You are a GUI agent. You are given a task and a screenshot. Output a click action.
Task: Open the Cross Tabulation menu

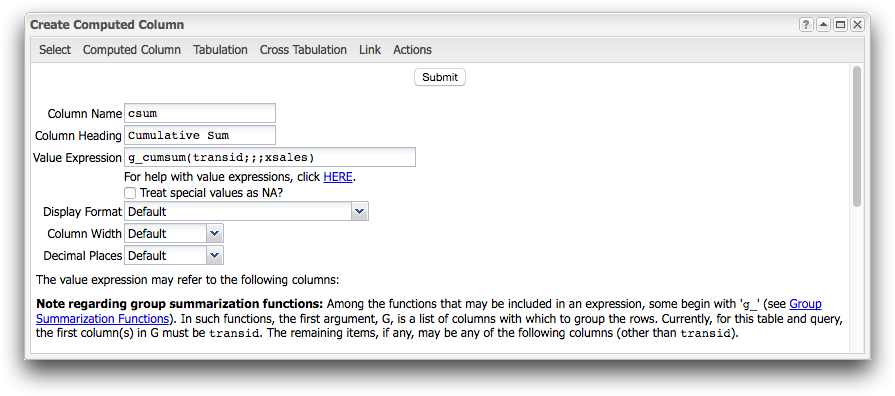coord(303,50)
